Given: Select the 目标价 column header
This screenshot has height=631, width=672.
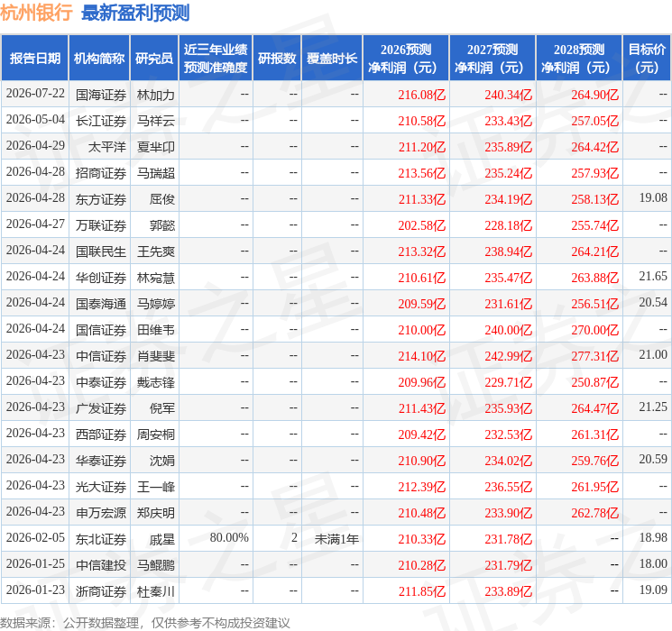Looking at the screenshot, I should click(646, 59).
